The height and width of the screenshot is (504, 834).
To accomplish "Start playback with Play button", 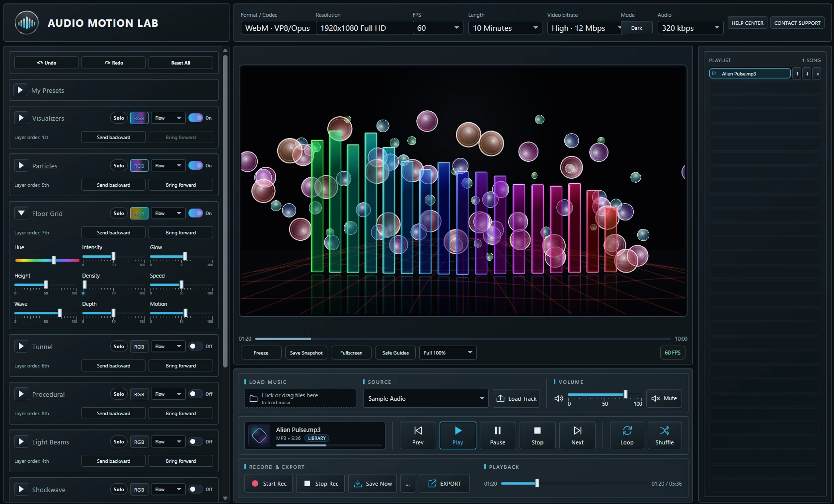I will pyautogui.click(x=457, y=435).
